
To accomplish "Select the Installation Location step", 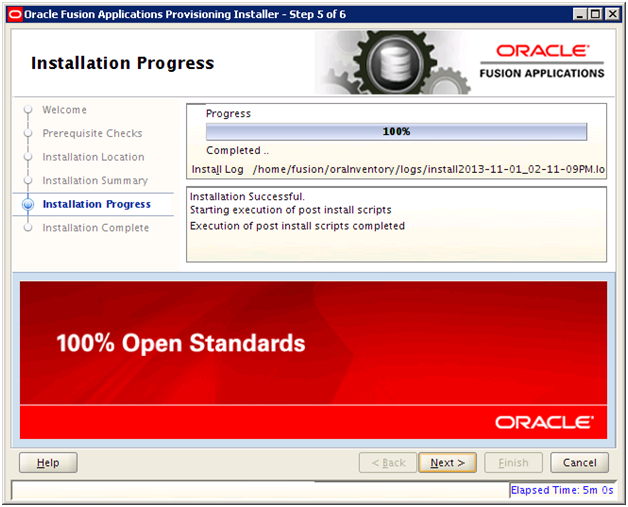I will point(93,157).
